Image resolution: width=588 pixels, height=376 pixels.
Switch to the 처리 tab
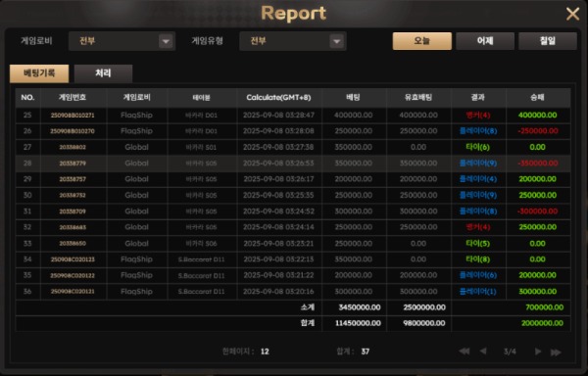tap(103, 73)
